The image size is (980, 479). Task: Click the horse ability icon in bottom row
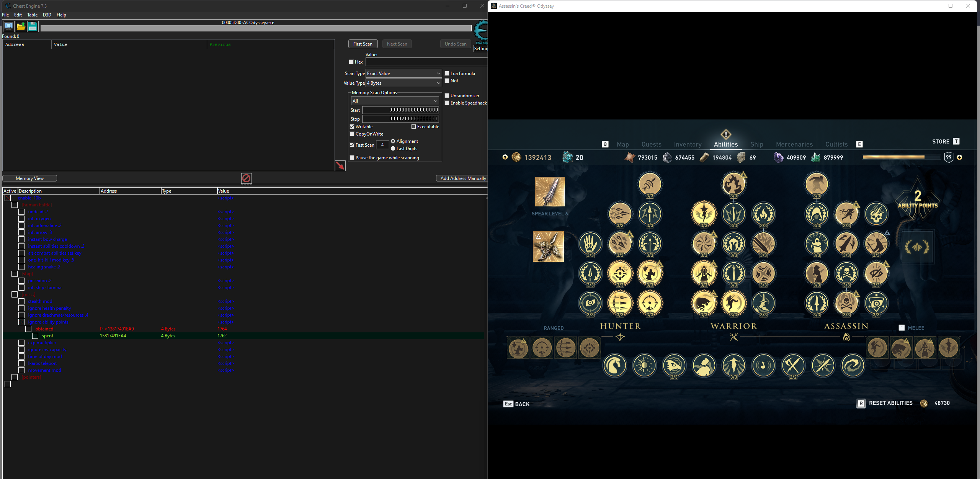[614, 365]
